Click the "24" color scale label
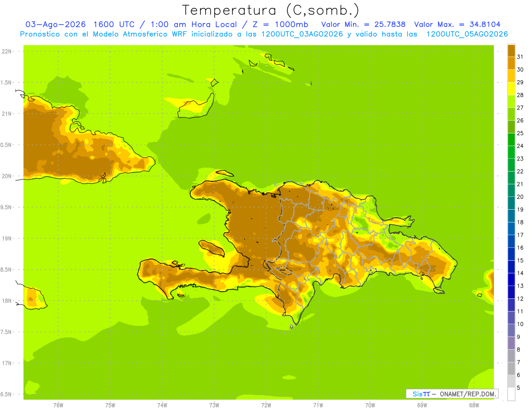The height and width of the screenshot is (411, 532). tap(520, 146)
